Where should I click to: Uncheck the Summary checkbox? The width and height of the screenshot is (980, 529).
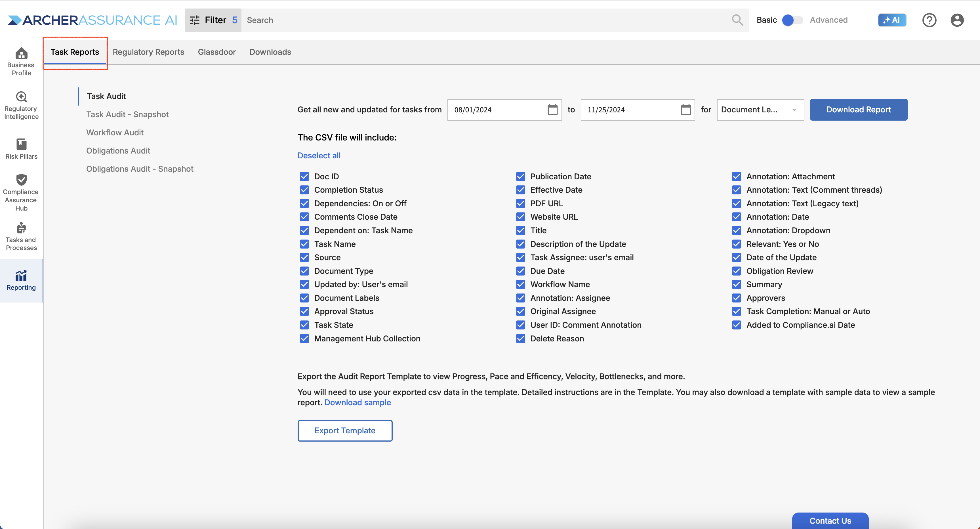pyautogui.click(x=737, y=285)
